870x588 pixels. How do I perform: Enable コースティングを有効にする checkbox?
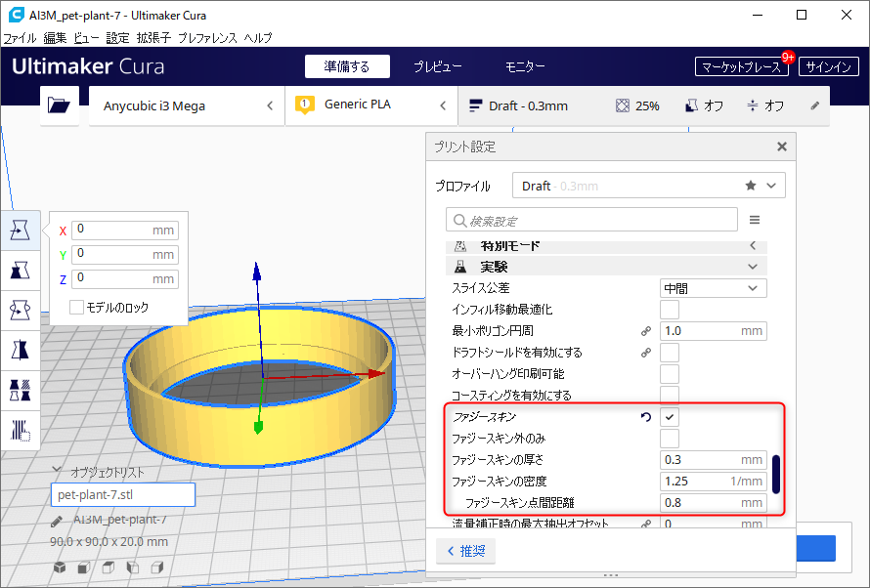(x=670, y=396)
